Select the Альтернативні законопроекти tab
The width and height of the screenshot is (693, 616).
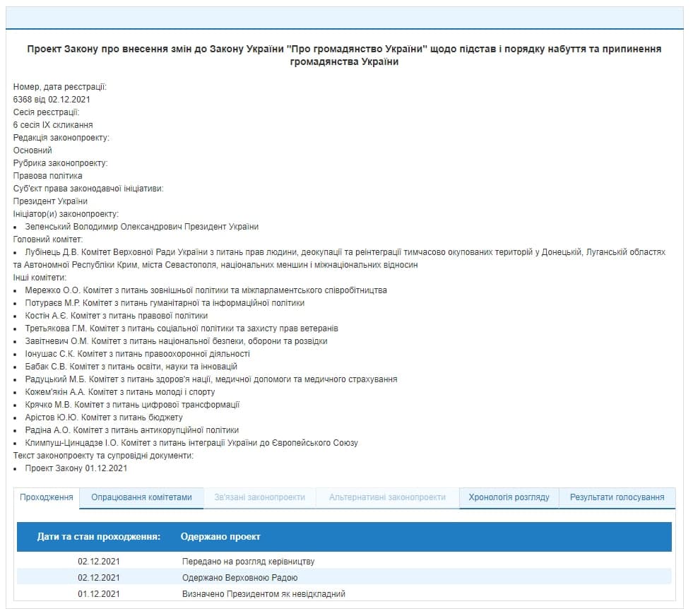coord(387,497)
